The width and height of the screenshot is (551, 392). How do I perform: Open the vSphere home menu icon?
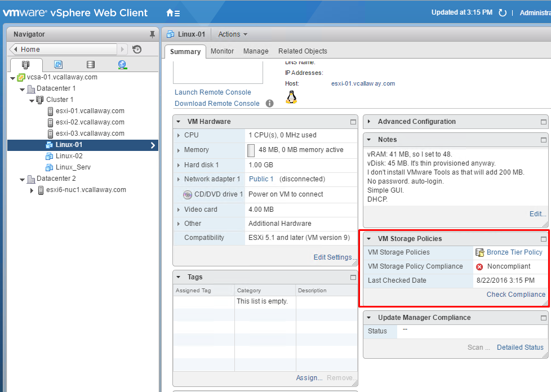pos(173,13)
